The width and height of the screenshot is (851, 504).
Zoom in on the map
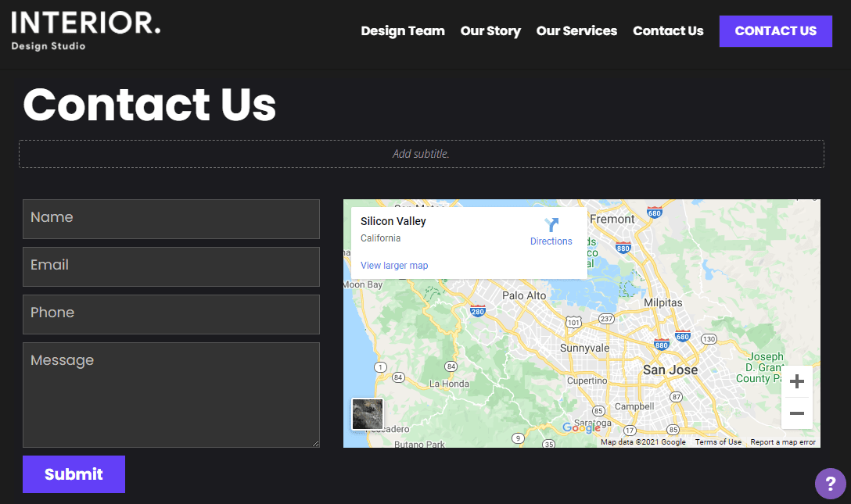click(x=796, y=381)
